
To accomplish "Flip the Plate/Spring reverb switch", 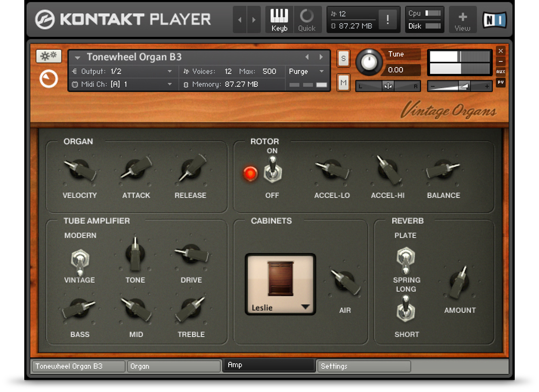I will click(406, 260).
